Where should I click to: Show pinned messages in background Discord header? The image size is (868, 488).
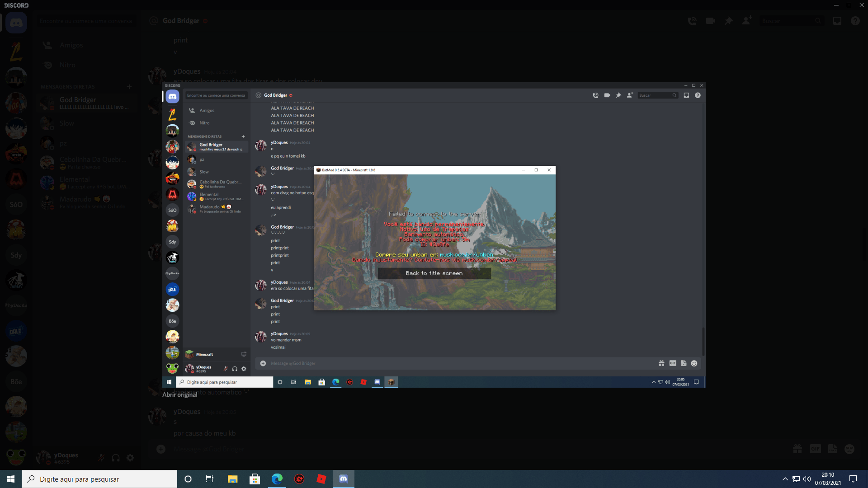728,21
